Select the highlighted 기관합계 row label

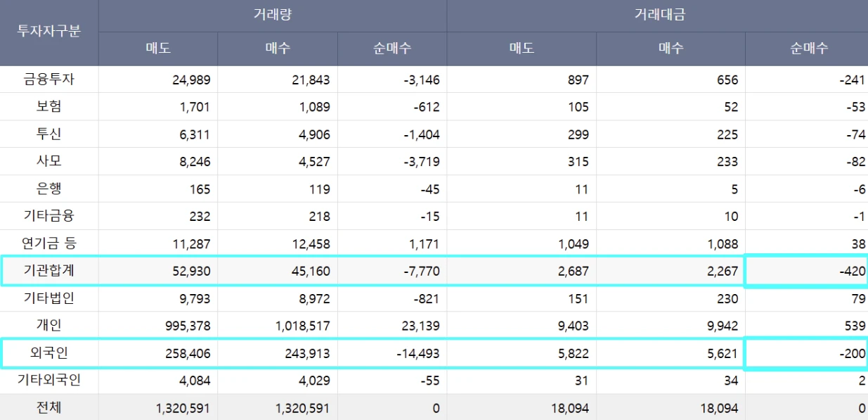[x=49, y=272]
